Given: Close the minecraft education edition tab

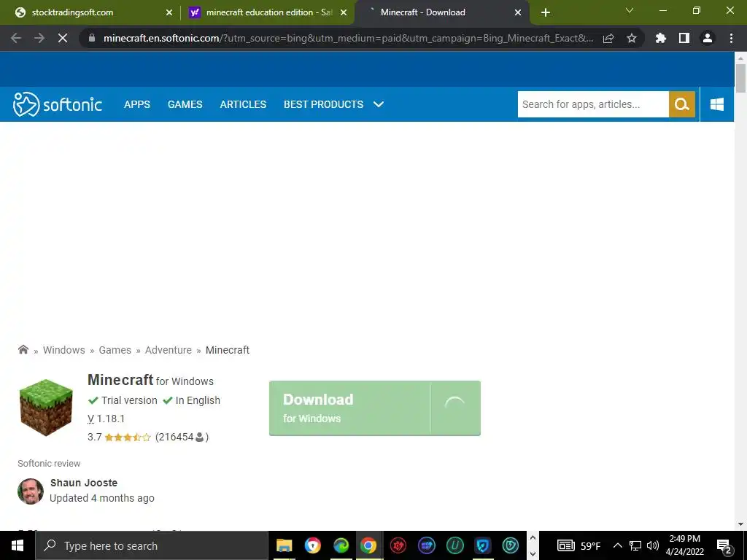Looking at the screenshot, I should point(344,13).
